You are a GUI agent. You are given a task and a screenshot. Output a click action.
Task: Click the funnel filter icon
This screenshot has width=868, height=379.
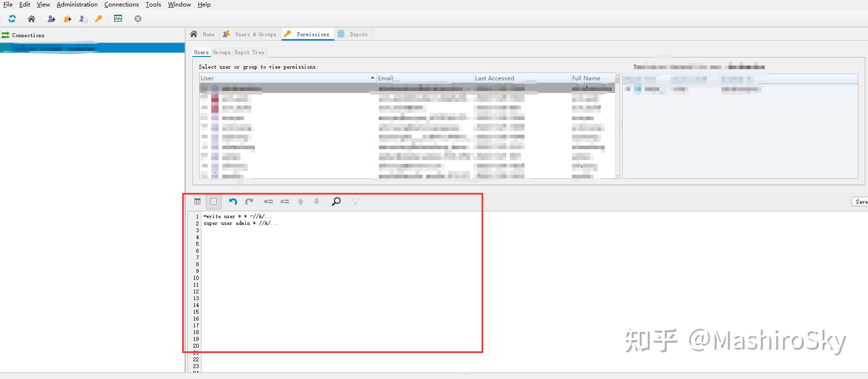[x=355, y=202]
